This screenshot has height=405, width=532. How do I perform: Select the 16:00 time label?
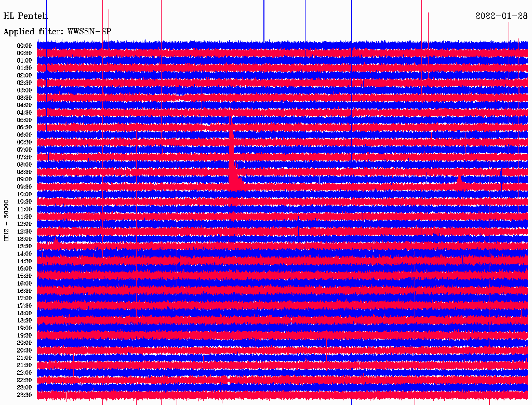[24, 283]
